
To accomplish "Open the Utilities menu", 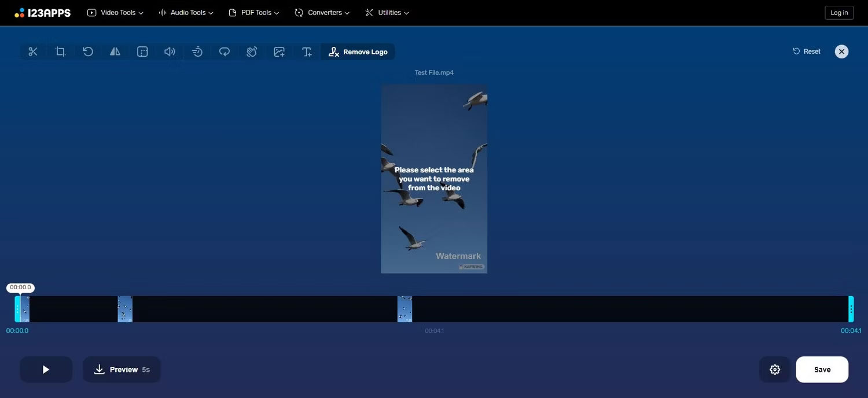I will pos(386,12).
